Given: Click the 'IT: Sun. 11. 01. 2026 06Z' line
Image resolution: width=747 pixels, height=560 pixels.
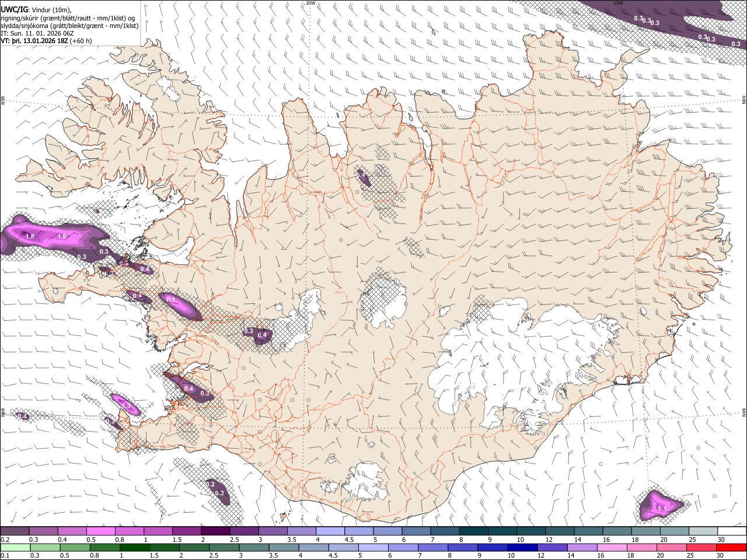Looking at the screenshot, I should pos(39,33).
